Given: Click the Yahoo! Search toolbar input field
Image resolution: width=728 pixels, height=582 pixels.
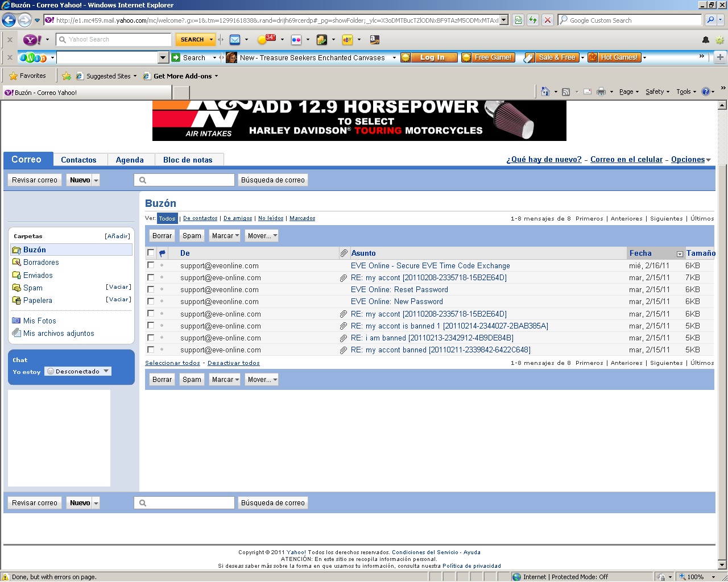Looking at the screenshot, I should [114, 40].
